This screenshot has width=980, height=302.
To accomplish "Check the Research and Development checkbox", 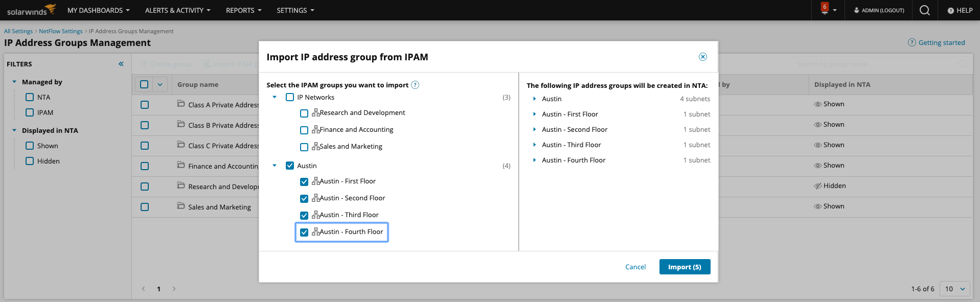I will tap(304, 113).
